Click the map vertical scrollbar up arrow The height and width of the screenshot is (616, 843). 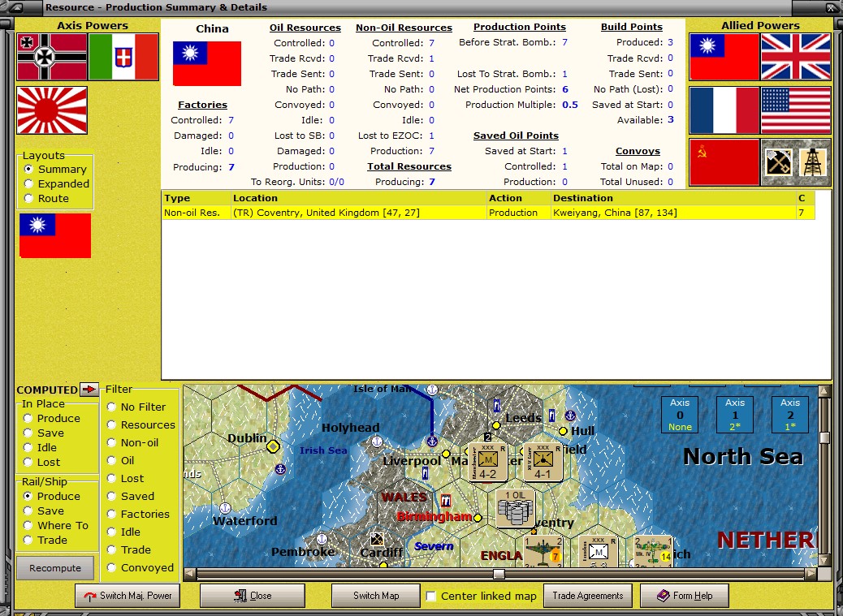coord(824,391)
